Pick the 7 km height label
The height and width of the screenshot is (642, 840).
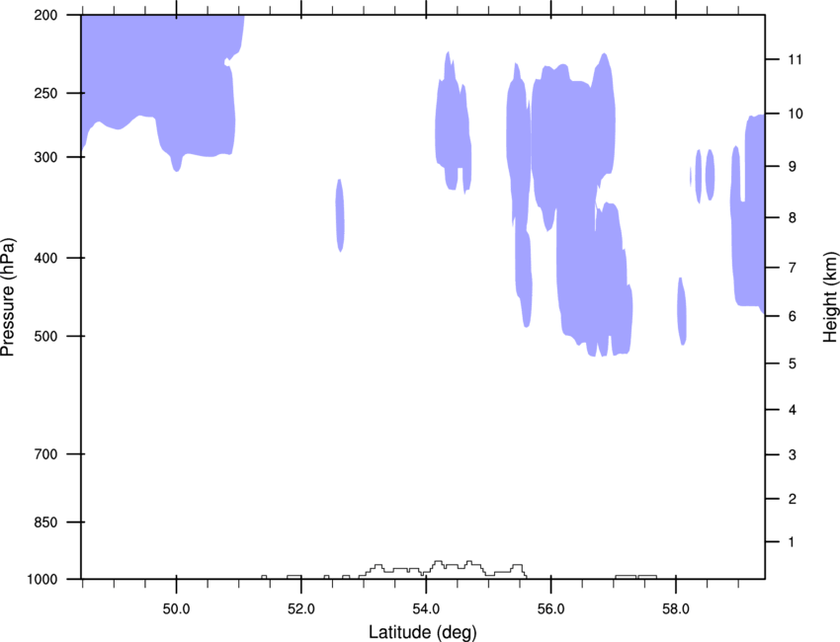[x=792, y=268]
